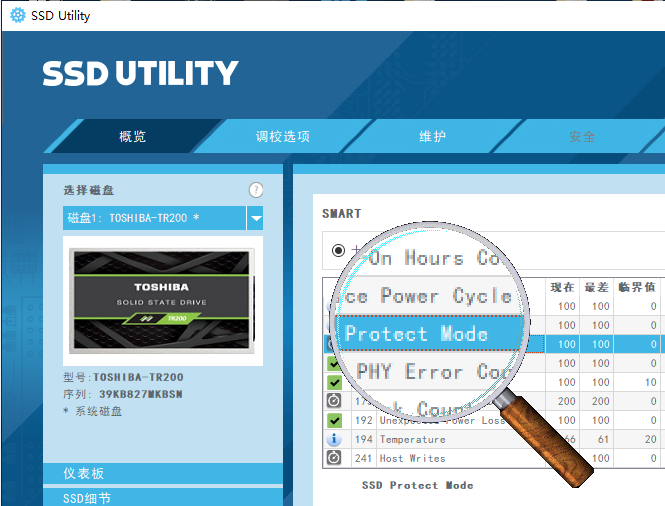Click the stopwatch icon in Host Writes row
Screen dimensions: 665x506
(x=334, y=458)
